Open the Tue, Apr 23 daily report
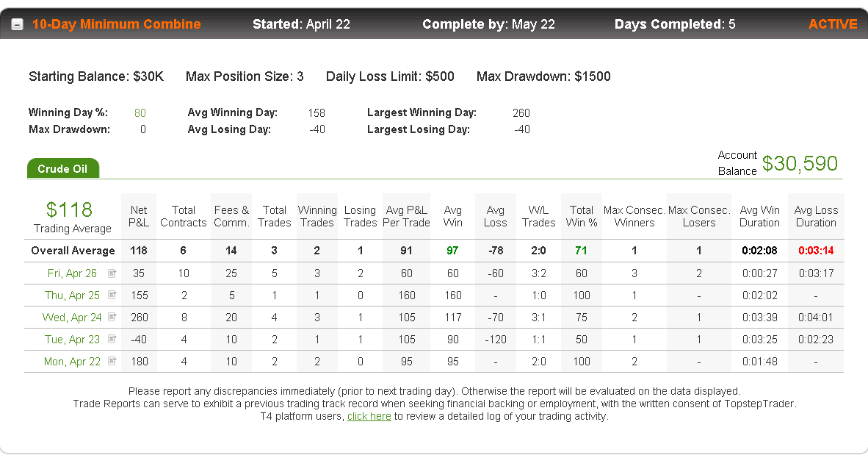 pyautogui.click(x=72, y=339)
